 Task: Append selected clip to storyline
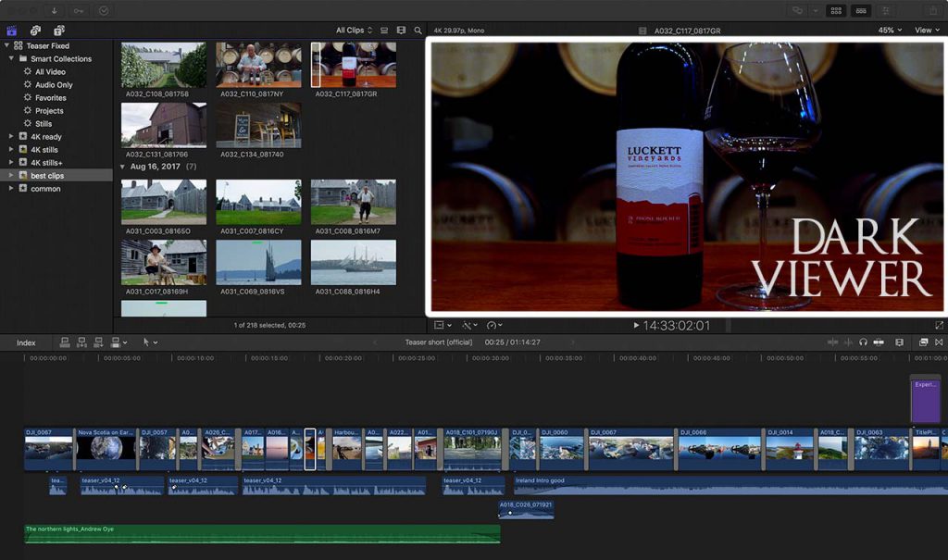pyautogui.click(x=98, y=342)
